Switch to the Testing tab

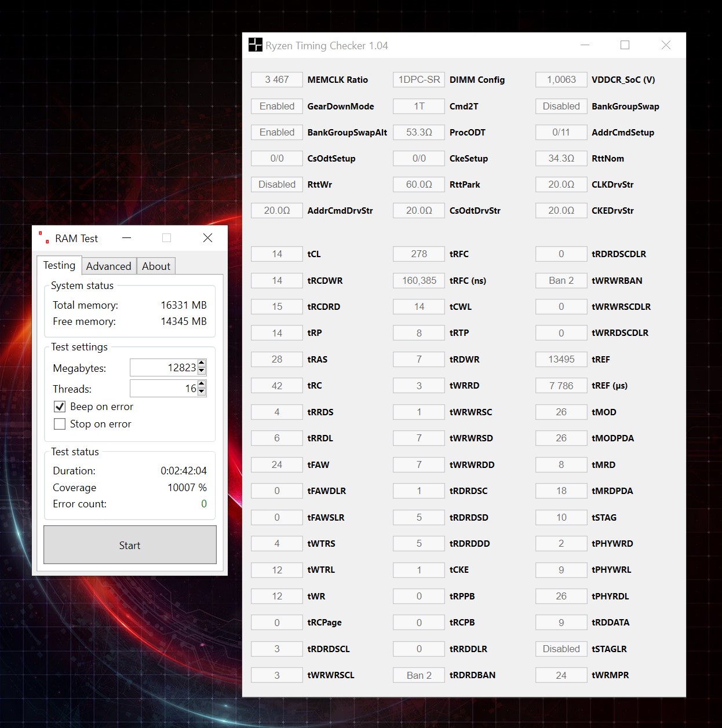tap(59, 265)
